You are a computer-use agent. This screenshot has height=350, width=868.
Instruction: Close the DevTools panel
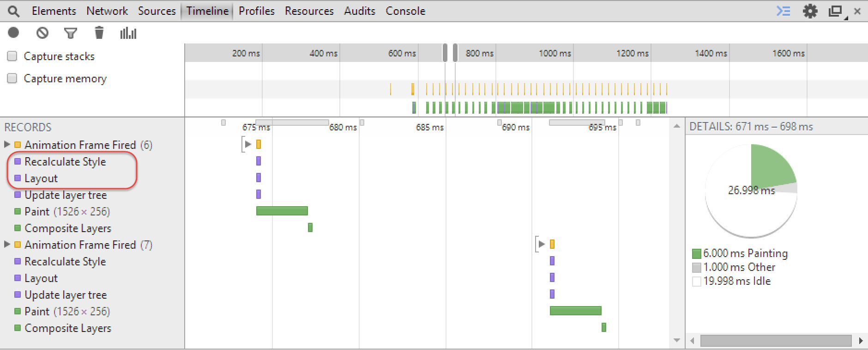click(x=857, y=11)
